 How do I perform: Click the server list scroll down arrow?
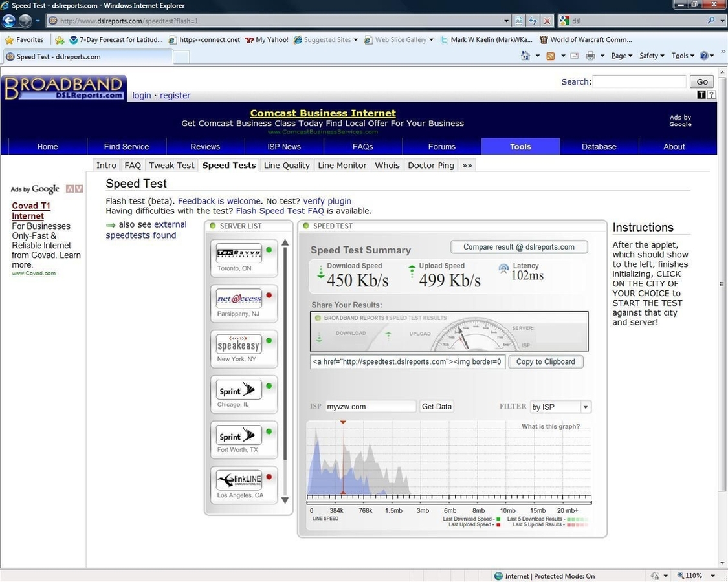point(285,501)
